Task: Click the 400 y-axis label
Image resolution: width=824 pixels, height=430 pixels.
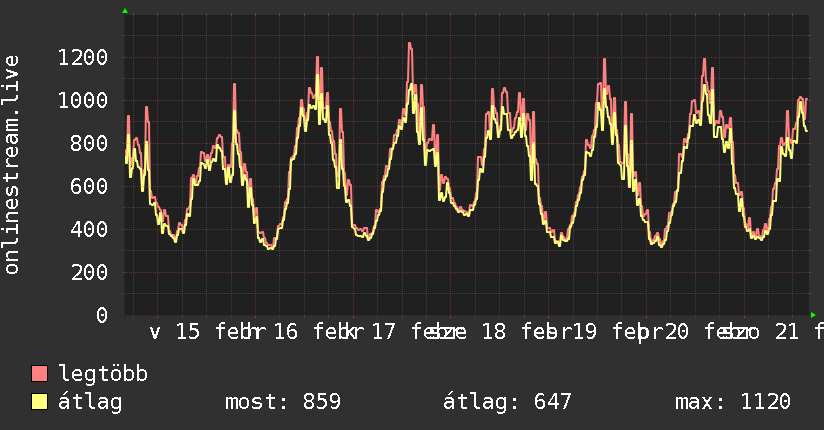Action: 89,229
